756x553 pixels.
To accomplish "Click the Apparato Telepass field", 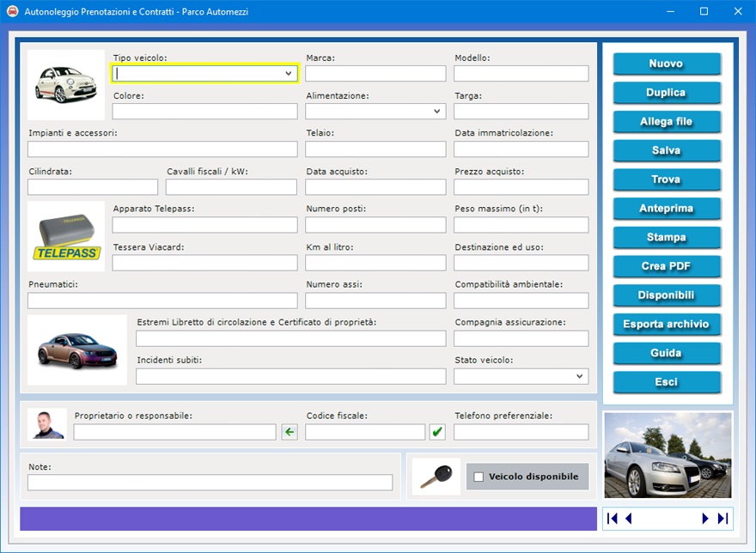I will point(205,225).
